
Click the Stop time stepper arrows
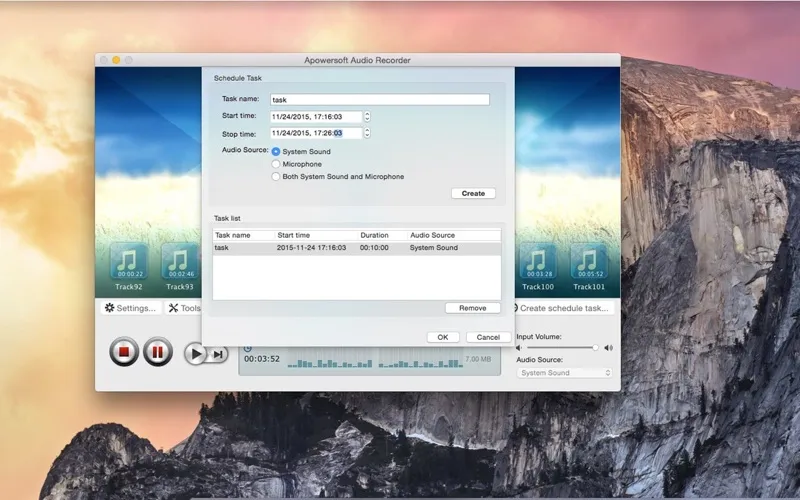pyautogui.click(x=367, y=133)
